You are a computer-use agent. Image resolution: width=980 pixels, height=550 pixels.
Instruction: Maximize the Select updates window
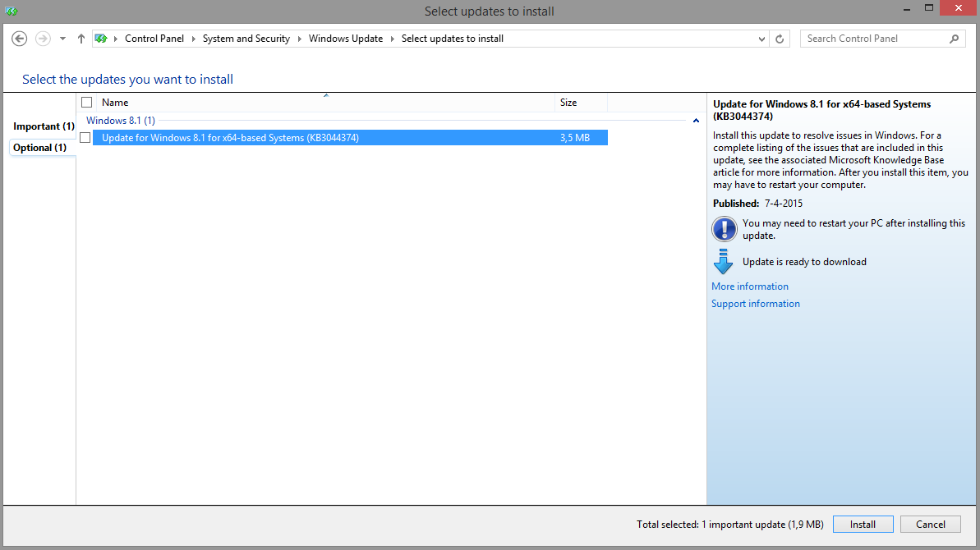click(x=929, y=8)
